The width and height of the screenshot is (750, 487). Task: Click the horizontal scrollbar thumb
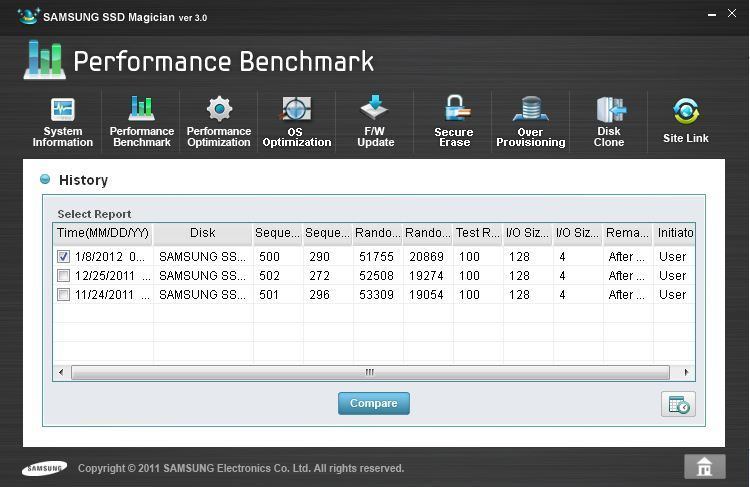pyautogui.click(x=370, y=372)
